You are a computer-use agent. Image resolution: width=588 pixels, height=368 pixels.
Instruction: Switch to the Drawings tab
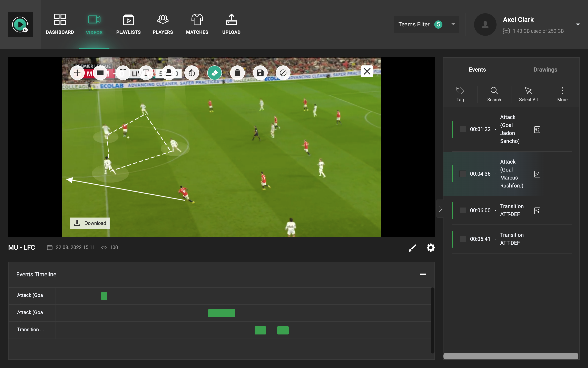point(545,70)
